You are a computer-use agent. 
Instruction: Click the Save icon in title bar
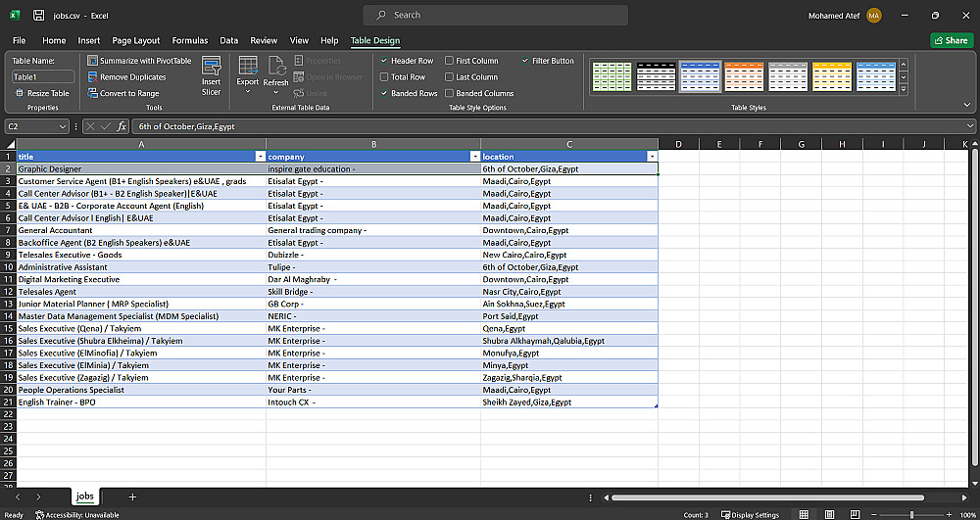click(x=39, y=15)
